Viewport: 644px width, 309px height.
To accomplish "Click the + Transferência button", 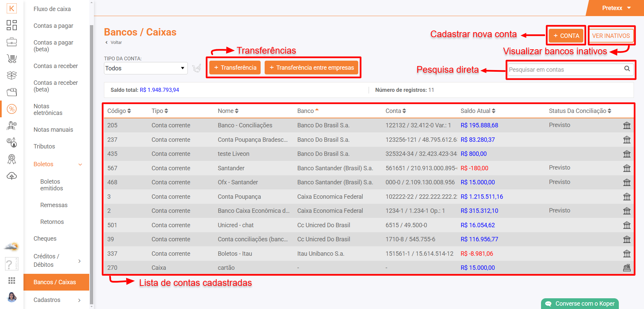I will [235, 68].
